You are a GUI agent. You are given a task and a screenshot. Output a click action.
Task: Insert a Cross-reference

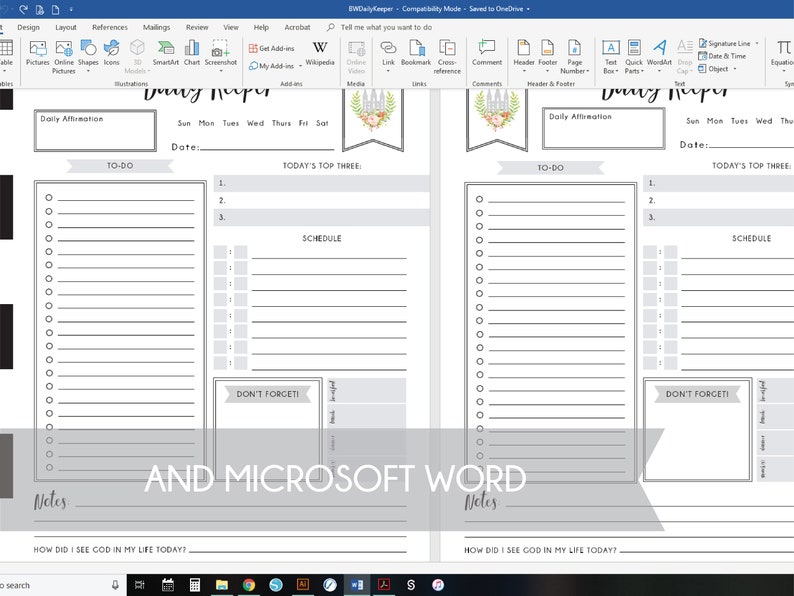(x=447, y=57)
